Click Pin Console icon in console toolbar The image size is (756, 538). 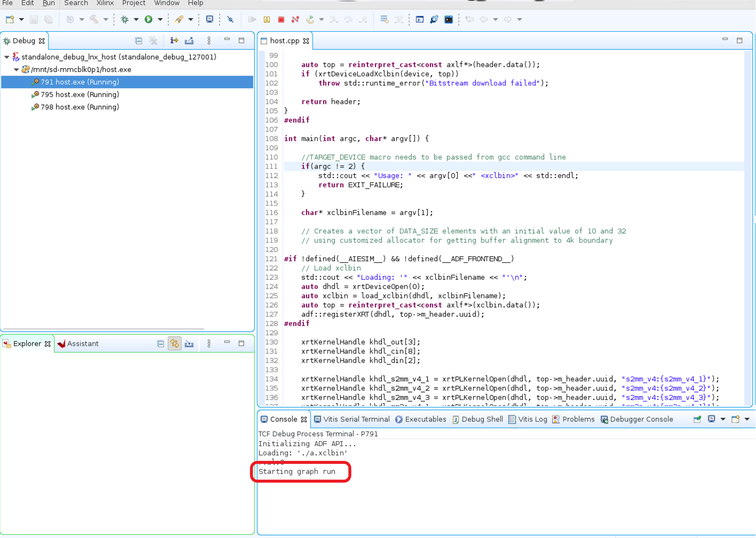(x=697, y=420)
